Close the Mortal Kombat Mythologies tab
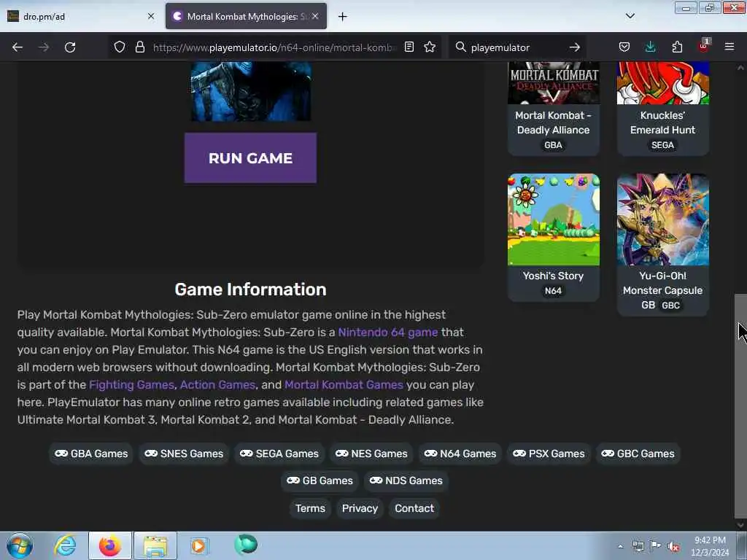Viewport: 747px width, 560px height. tap(315, 16)
